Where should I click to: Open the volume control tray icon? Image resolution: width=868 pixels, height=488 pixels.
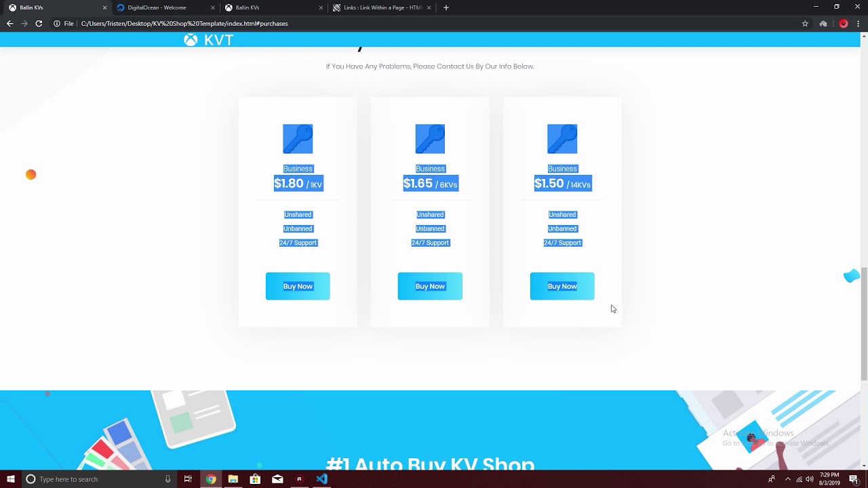click(810, 479)
